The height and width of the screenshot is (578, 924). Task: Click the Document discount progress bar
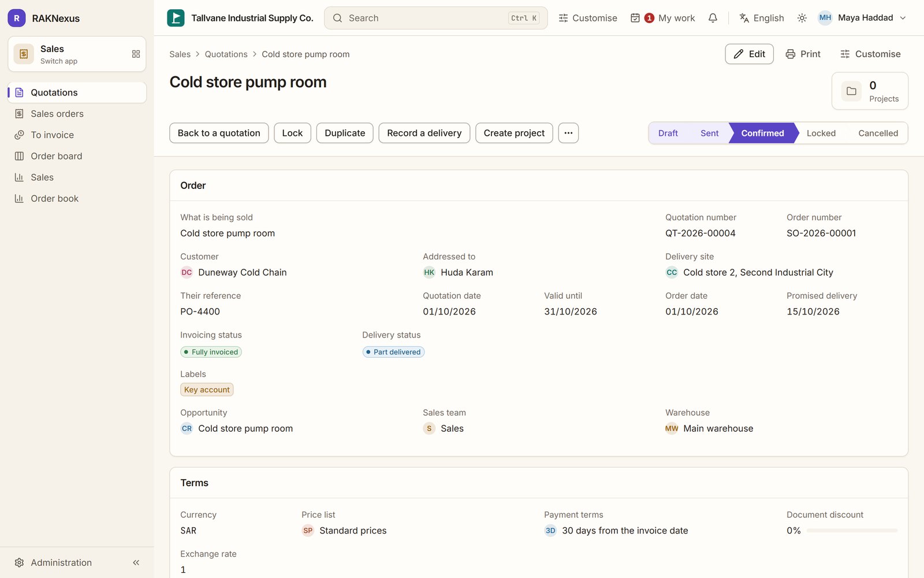(x=852, y=531)
